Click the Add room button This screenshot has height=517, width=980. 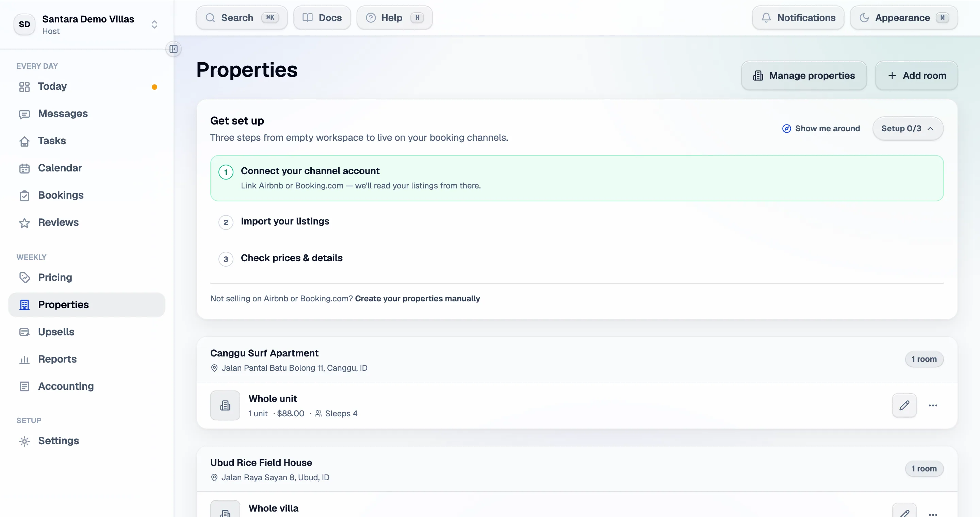(x=916, y=76)
